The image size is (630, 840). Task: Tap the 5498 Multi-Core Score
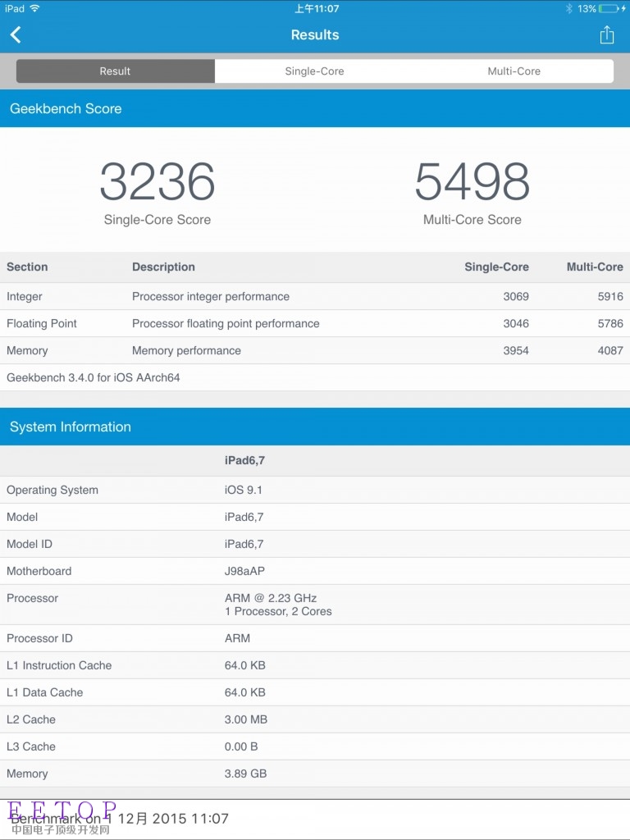[x=472, y=182]
